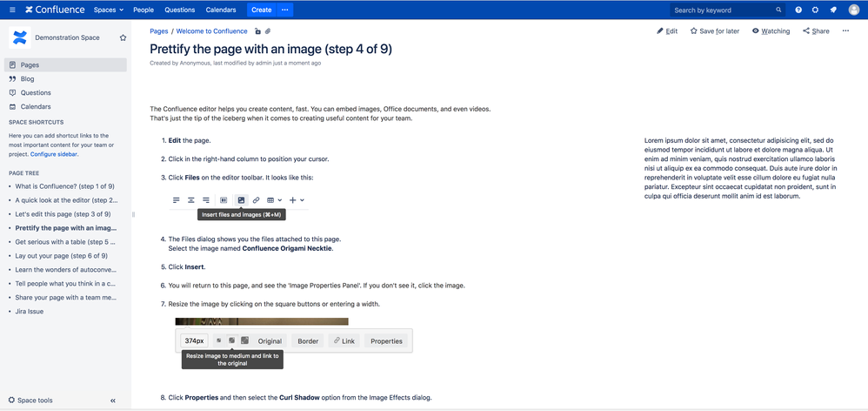This screenshot has height=411, width=868.
Task: Click the Pages breadcrumb link
Action: (x=159, y=31)
